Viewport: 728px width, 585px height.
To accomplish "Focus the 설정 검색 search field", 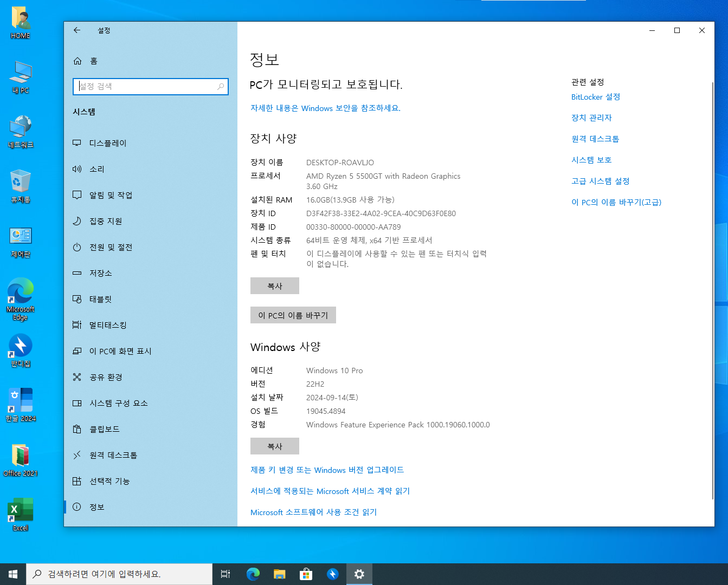I will coord(151,87).
